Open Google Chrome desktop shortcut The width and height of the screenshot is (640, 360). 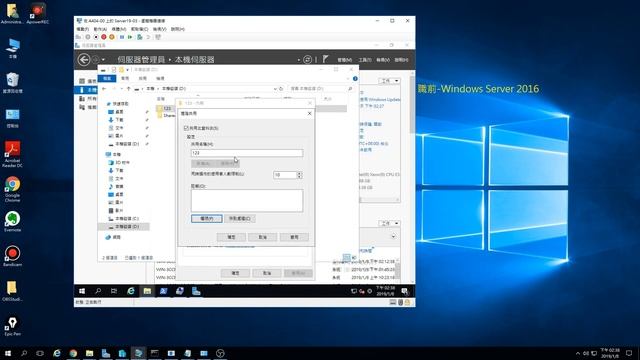[12, 189]
